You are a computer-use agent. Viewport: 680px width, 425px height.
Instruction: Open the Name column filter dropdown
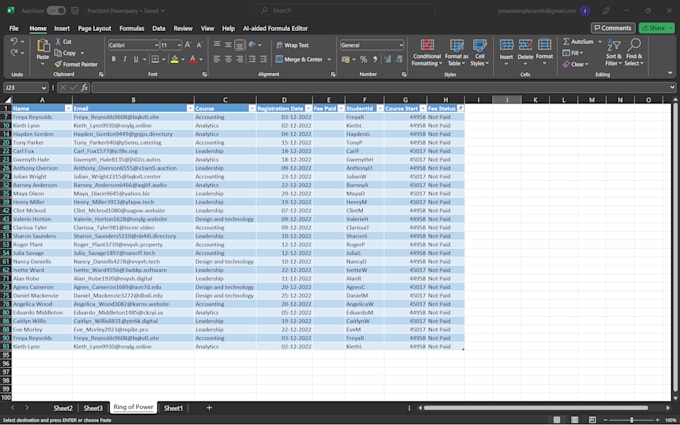68,108
